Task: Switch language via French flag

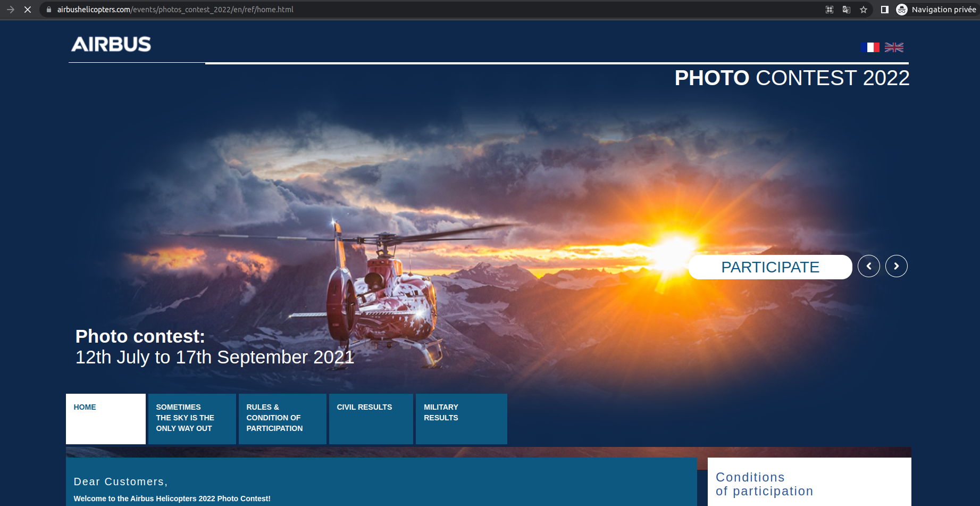Action: 870,47
